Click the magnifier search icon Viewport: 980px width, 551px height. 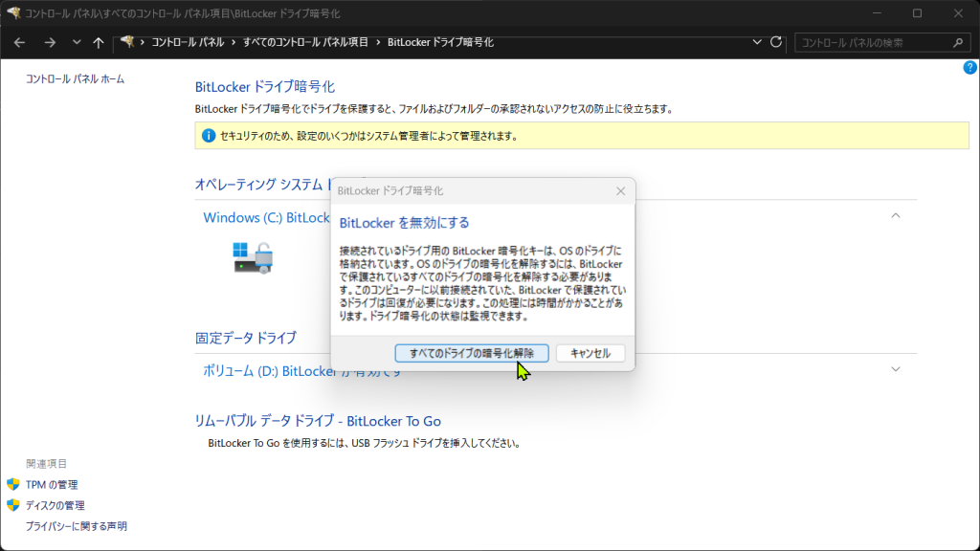coord(957,43)
